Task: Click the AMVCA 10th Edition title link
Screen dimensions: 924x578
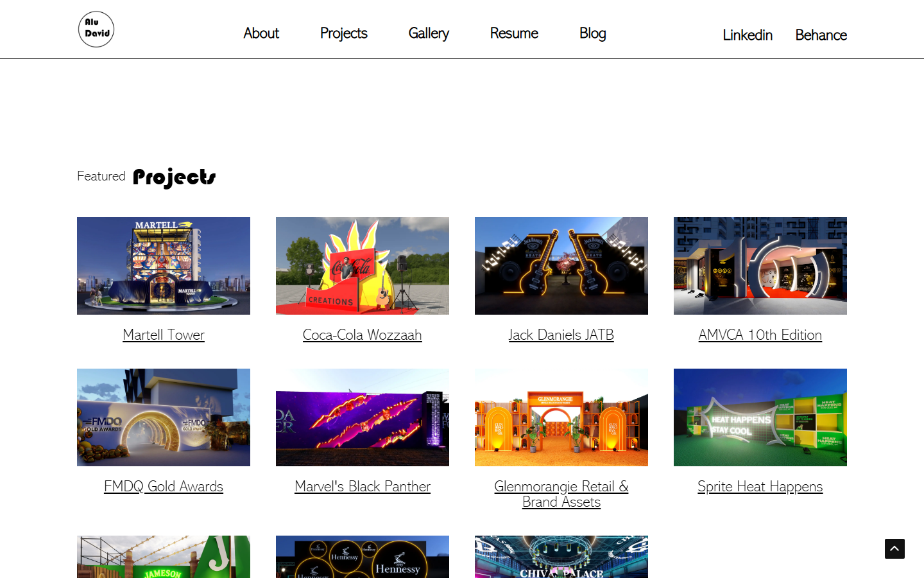Action: (x=760, y=335)
